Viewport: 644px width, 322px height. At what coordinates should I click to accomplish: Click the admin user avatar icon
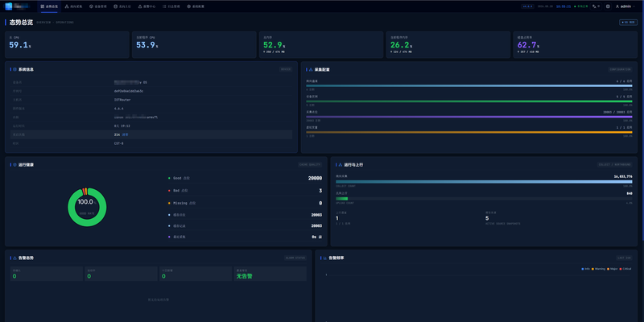click(617, 6)
